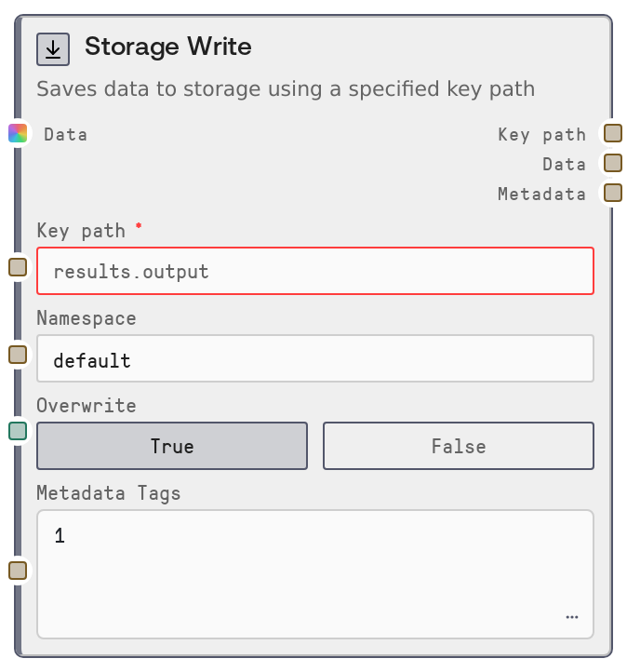Viewport: 627px width, 672px height.
Task: Click the Metadata output label
Action: 541,194
